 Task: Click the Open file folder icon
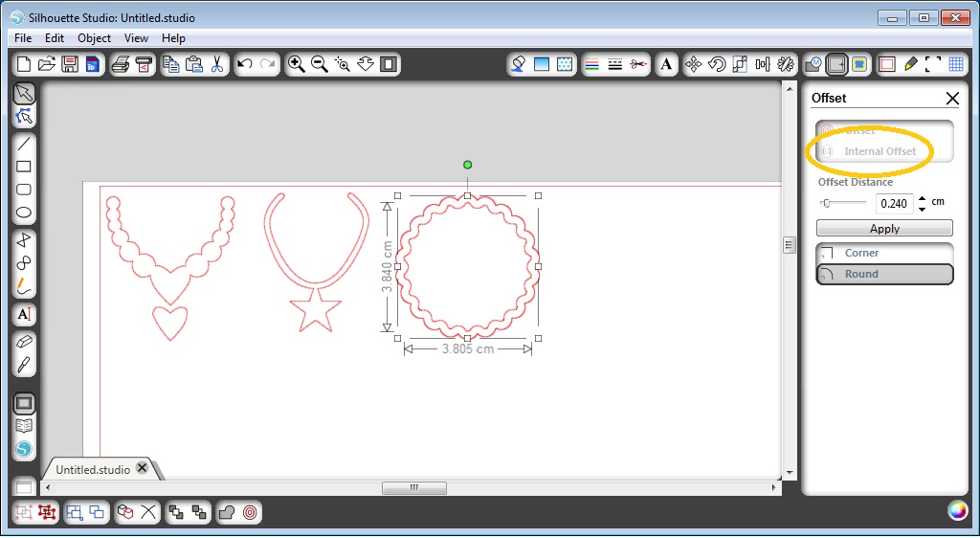[46, 64]
